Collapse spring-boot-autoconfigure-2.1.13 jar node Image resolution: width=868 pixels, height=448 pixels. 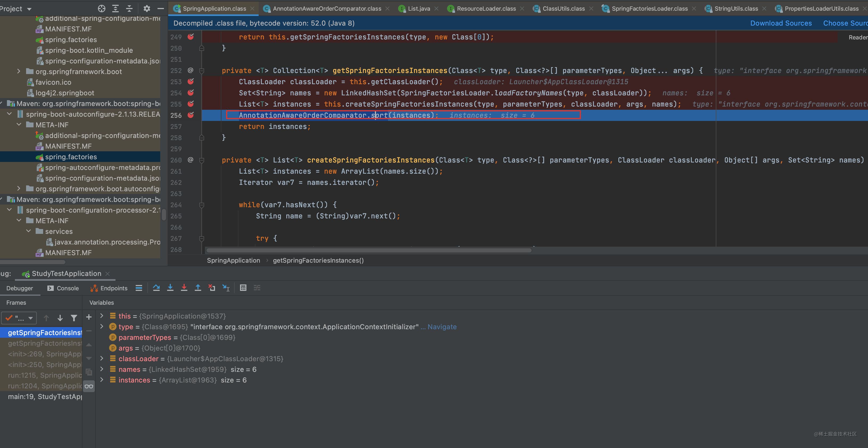pyautogui.click(x=9, y=114)
